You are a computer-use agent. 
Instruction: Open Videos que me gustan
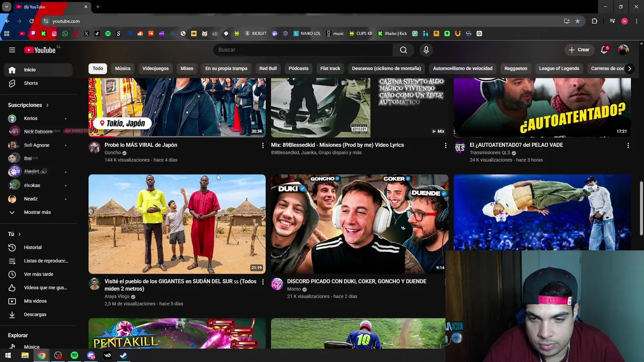[38, 288]
